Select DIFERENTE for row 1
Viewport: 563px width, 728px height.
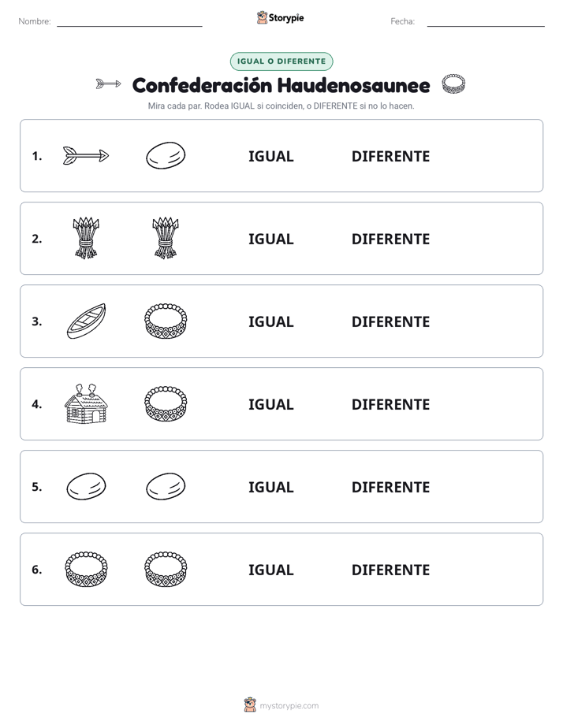point(390,157)
